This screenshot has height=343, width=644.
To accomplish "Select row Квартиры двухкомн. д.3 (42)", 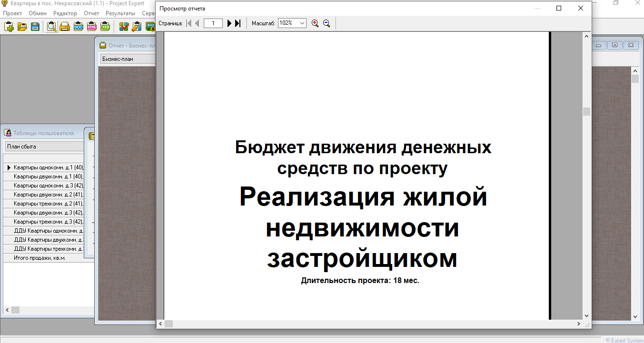I will coord(48,213).
